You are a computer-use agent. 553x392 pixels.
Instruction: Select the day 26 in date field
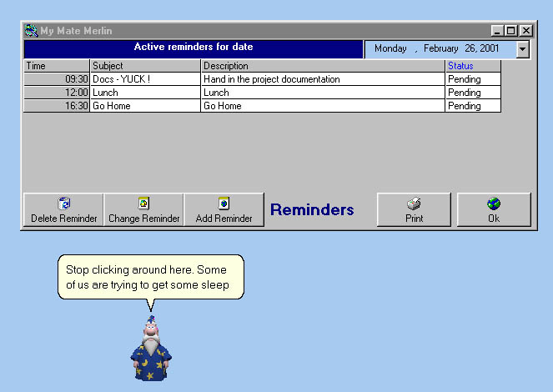pos(470,49)
